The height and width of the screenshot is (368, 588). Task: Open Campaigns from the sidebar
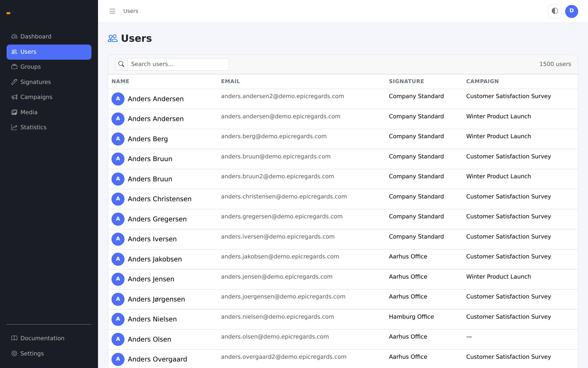[49, 97]
